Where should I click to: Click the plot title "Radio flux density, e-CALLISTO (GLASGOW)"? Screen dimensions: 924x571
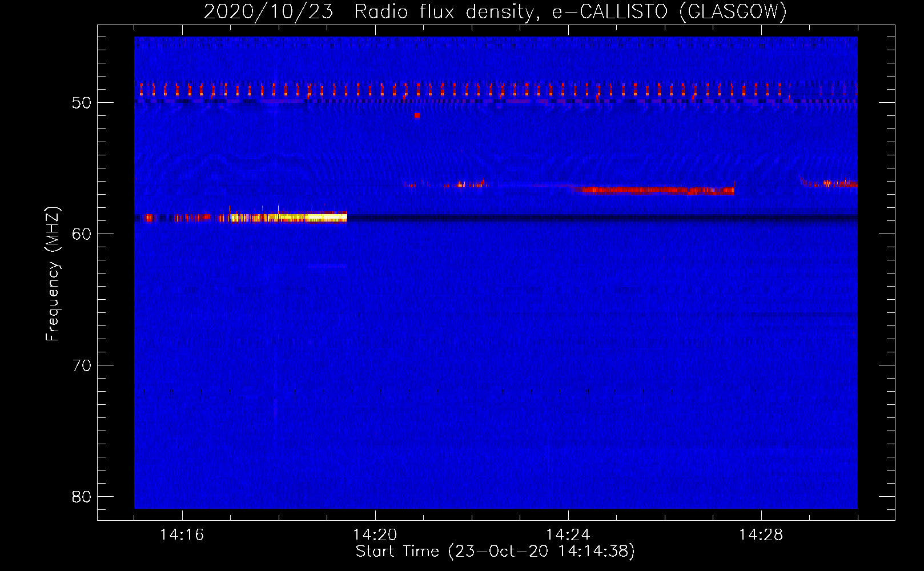571,11
